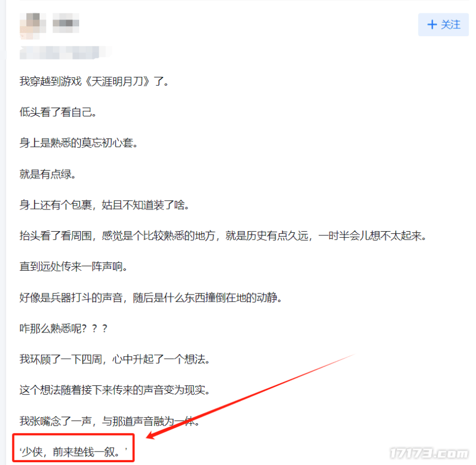
Task: Click the line starting 这个想法随着
Action: coord(115,390)
